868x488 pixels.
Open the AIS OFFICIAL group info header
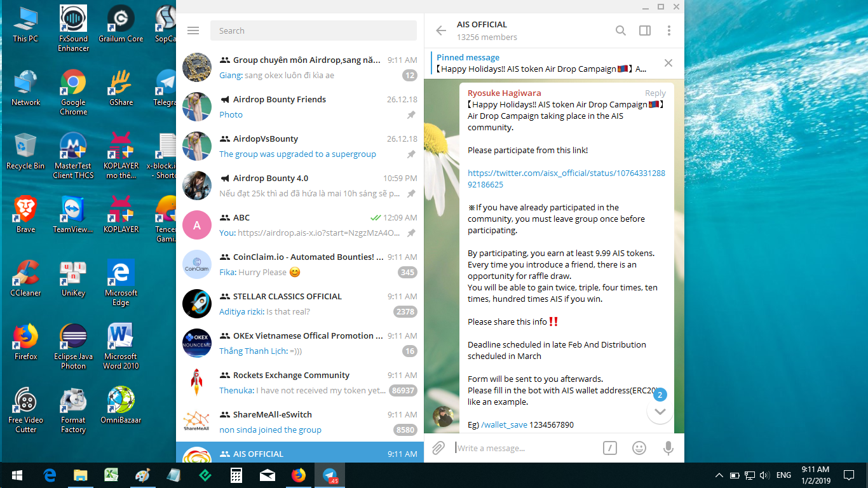pyautogui.click(x=487, y=30)
